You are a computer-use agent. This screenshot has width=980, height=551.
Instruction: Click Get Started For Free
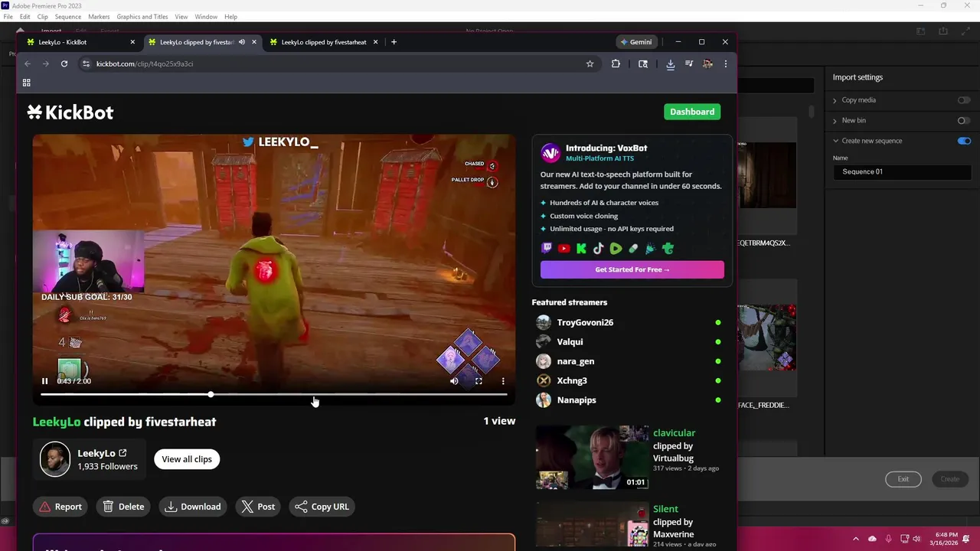(x=632, y=269)
